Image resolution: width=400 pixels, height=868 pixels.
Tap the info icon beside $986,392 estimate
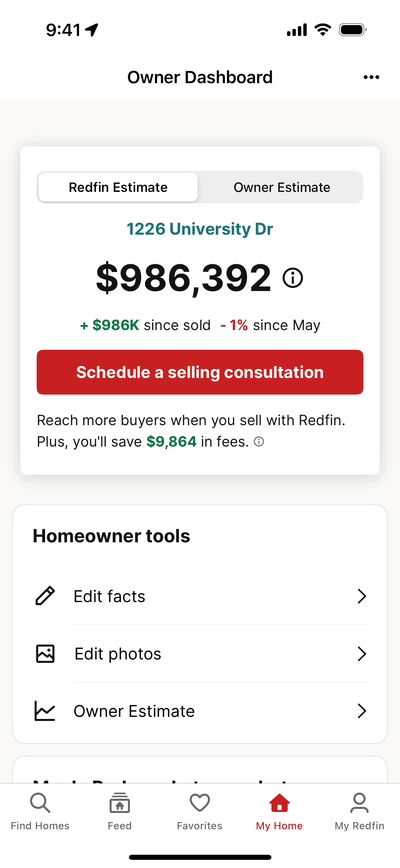(x=293, y=278)
